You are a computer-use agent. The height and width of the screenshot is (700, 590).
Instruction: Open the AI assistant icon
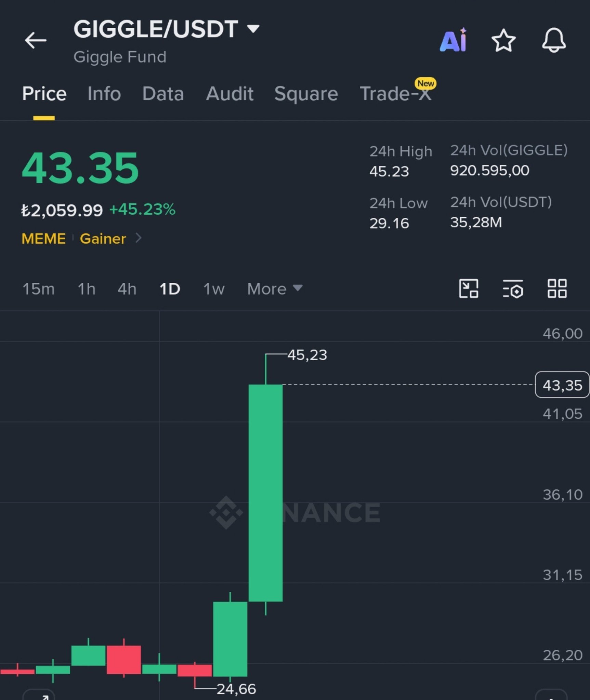(454, 40)
